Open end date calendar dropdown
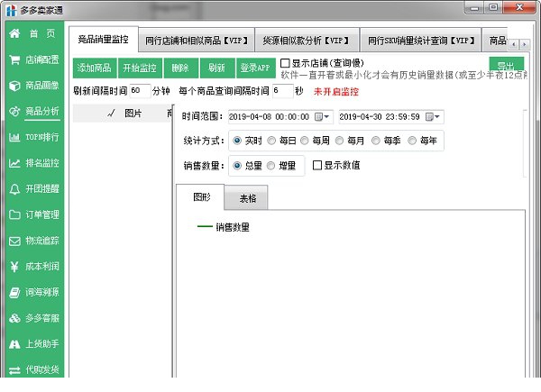 click(x=432, y=117)
